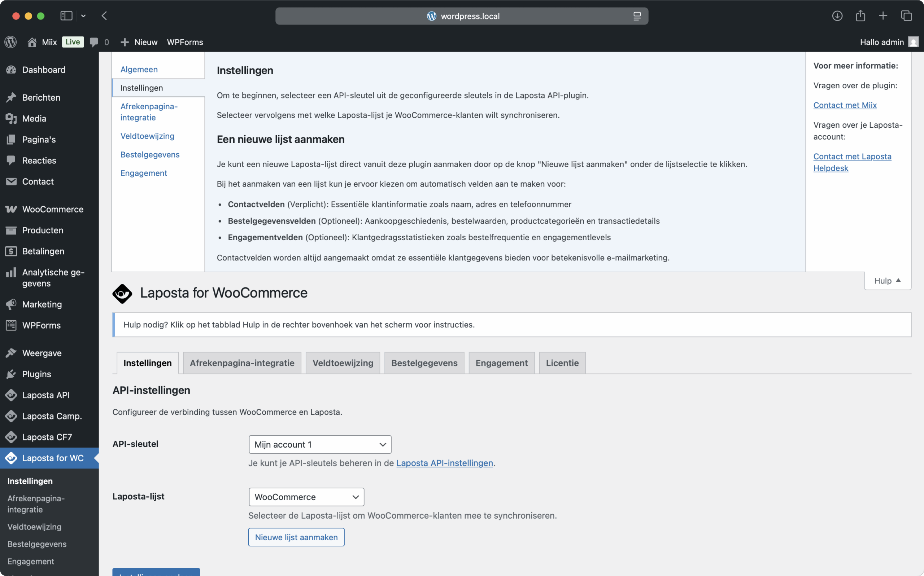Click the wordpress.local address bar
924x576 pixels.
point(462,16)
